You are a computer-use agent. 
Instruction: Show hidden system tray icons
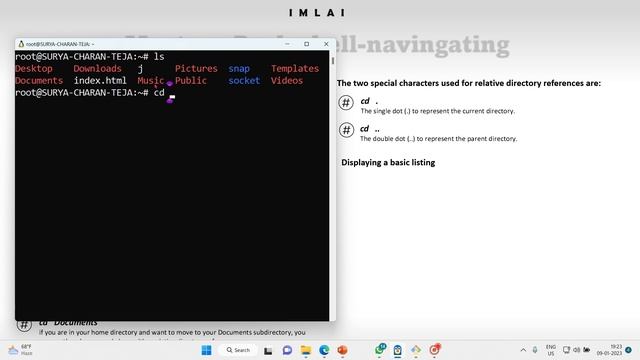(523, 350)
